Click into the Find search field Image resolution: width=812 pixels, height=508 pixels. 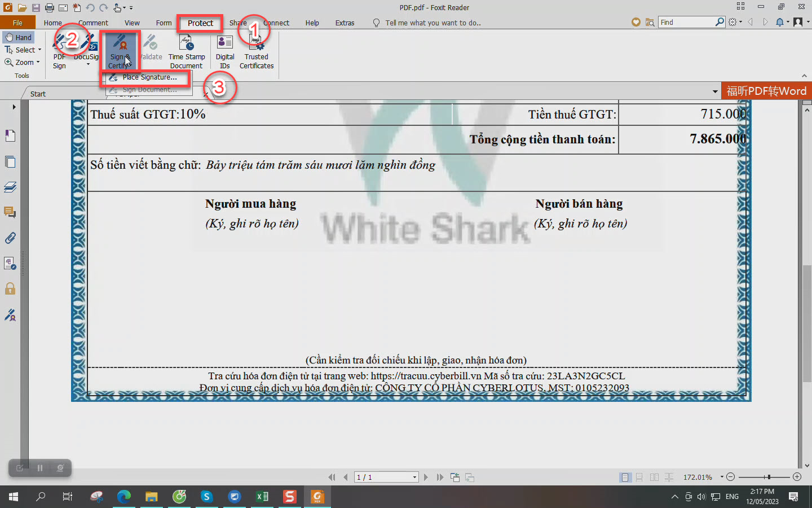[x=686, y=23]
